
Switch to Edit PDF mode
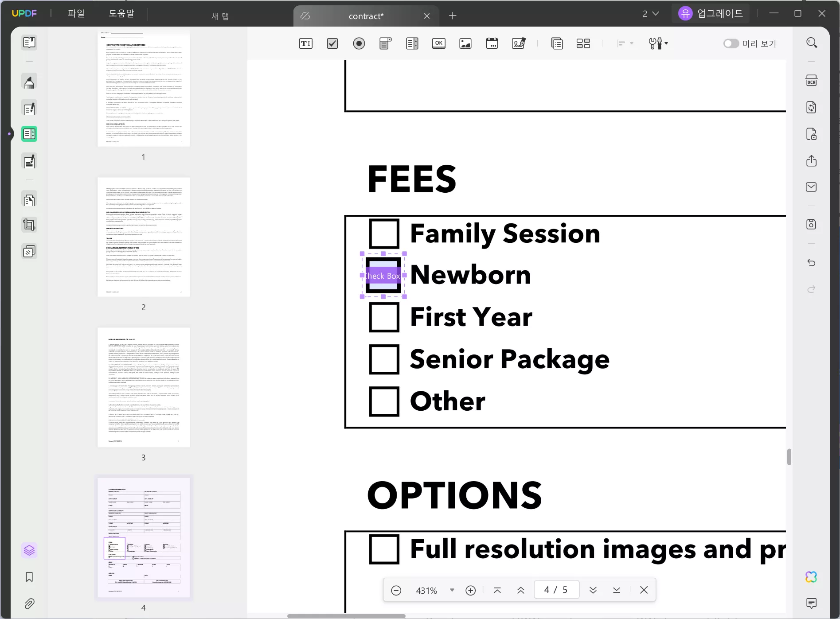29,109
